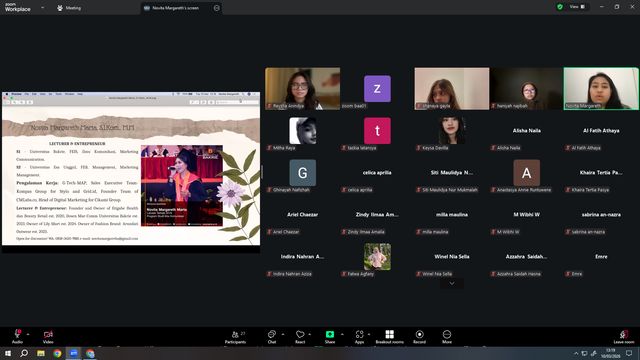Open the Participants panel

point(235,337)
